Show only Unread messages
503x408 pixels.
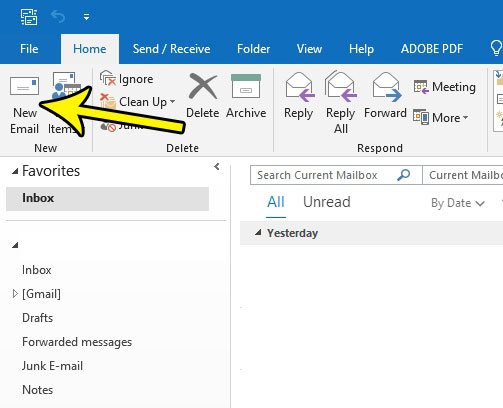pyautogui.click(x=327, y=202)
